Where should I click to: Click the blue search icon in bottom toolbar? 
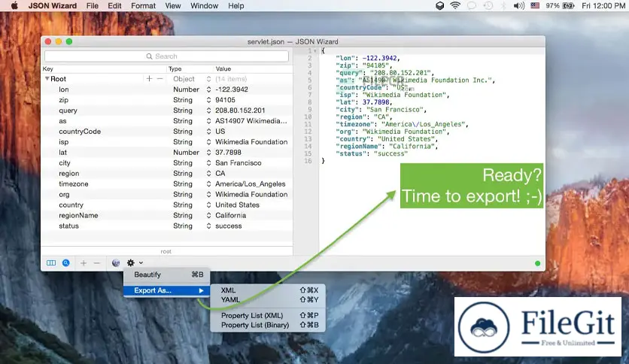(x=66, y=263)
